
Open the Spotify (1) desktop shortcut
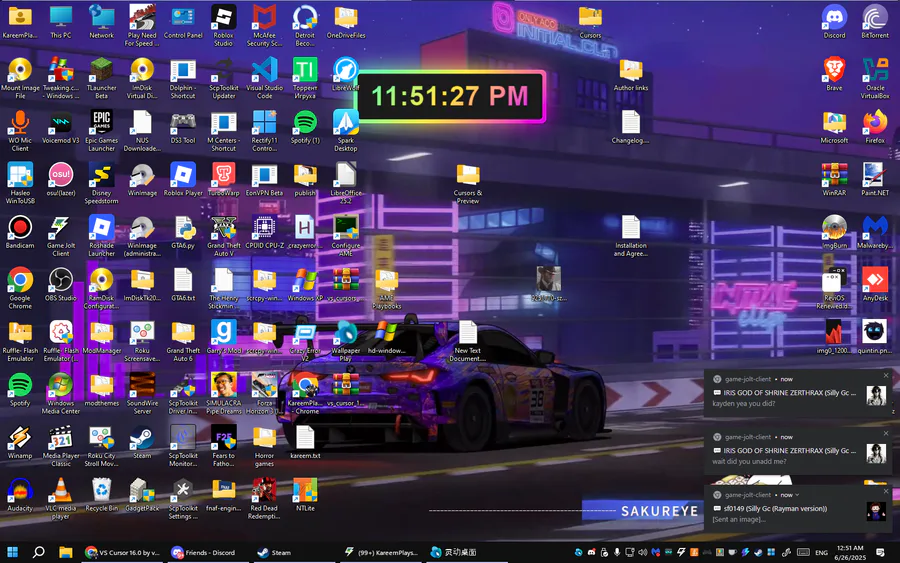click(305, 127)
